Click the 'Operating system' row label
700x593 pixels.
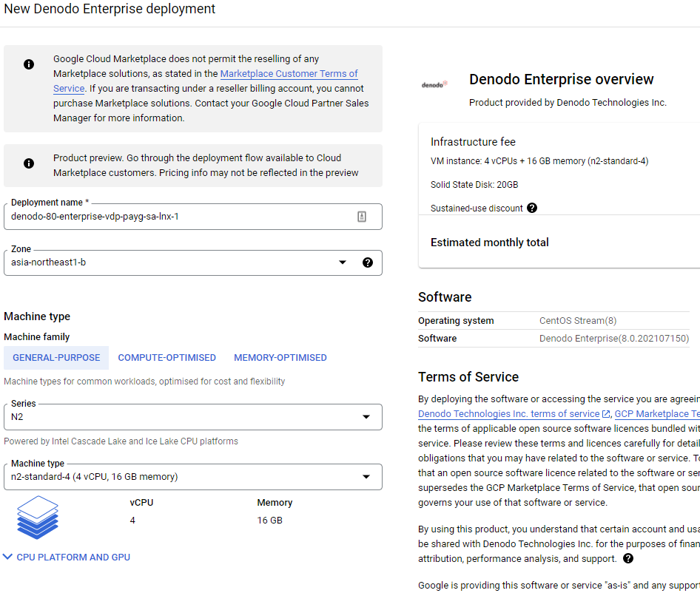coord(456,321)
